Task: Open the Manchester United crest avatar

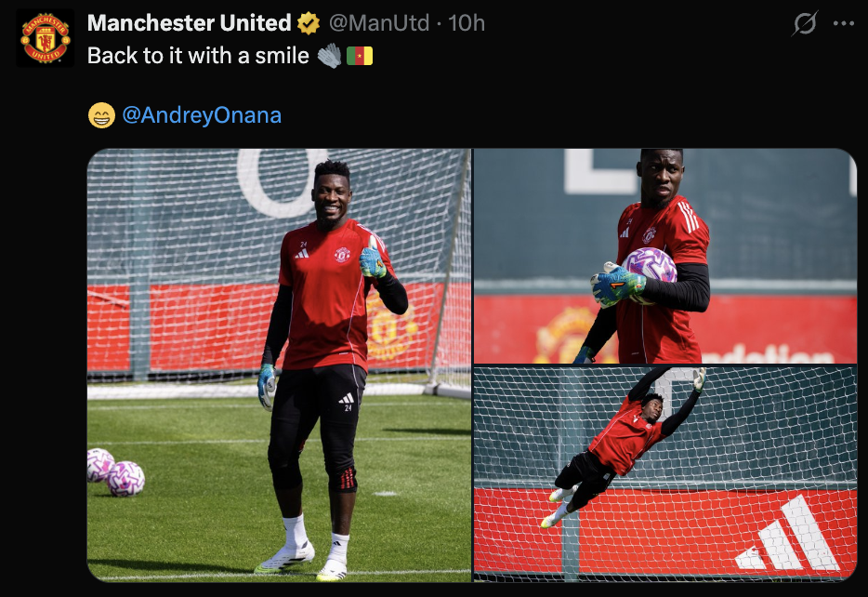Action: [x=46, y=38]
